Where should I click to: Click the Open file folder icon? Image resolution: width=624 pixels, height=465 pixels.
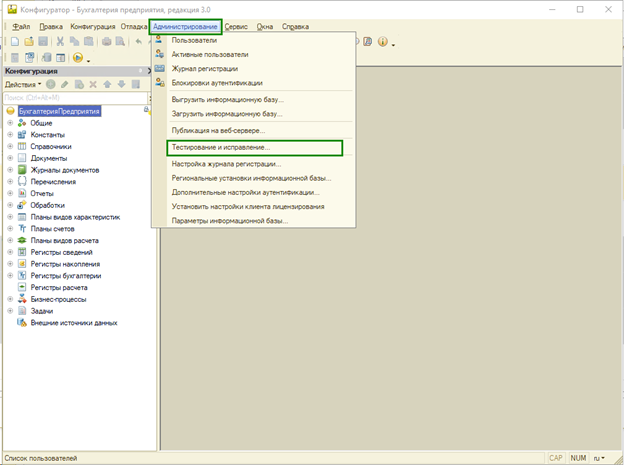coord(29,41)
